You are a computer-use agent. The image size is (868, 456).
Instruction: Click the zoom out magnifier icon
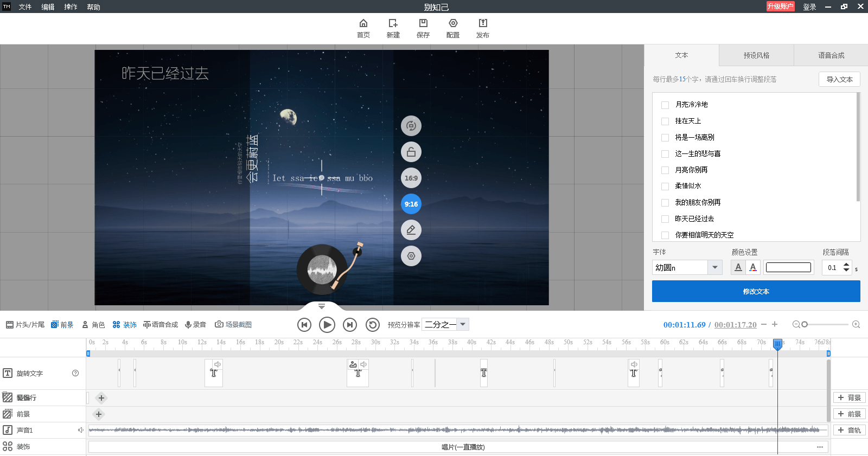coord(796,324)
